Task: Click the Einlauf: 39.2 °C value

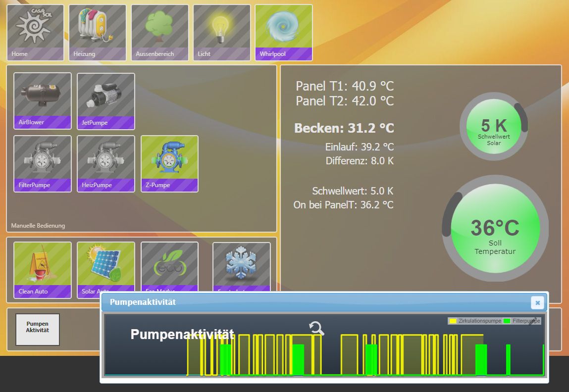Action: pyautogui.click(x=359, y=147)
